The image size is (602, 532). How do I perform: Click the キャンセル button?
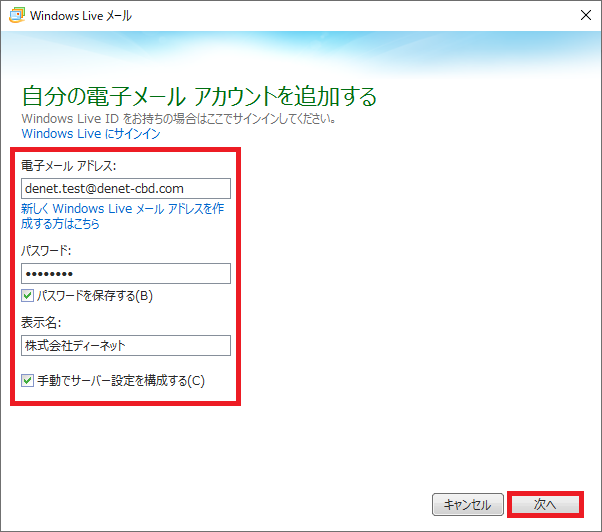coord(468,504)
